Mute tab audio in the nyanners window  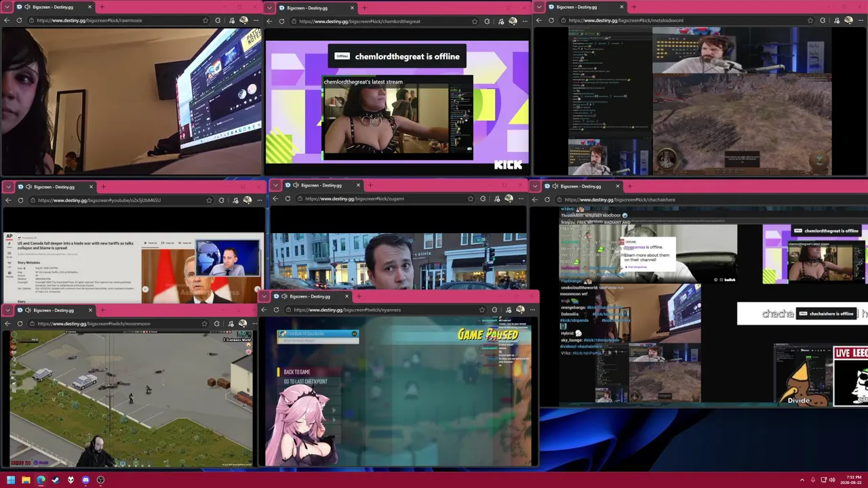tap(284, 296)
